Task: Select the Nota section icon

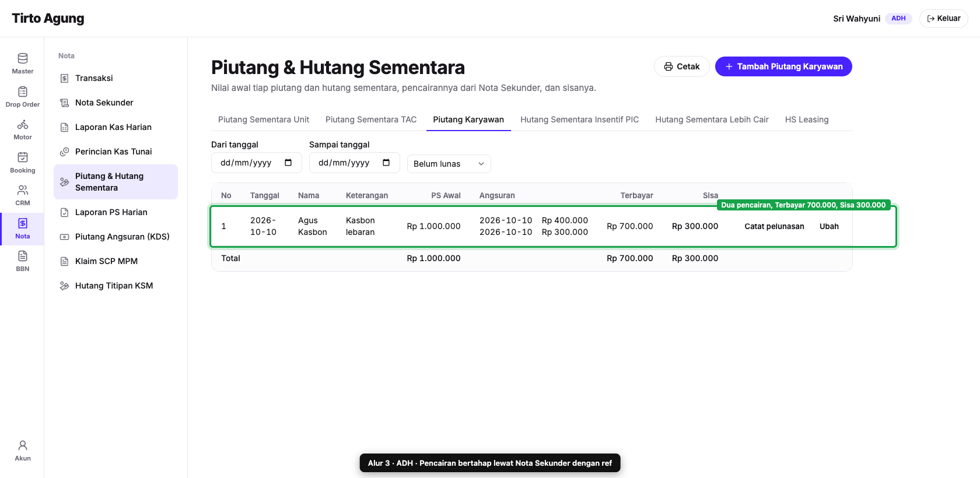Action: 22,223
